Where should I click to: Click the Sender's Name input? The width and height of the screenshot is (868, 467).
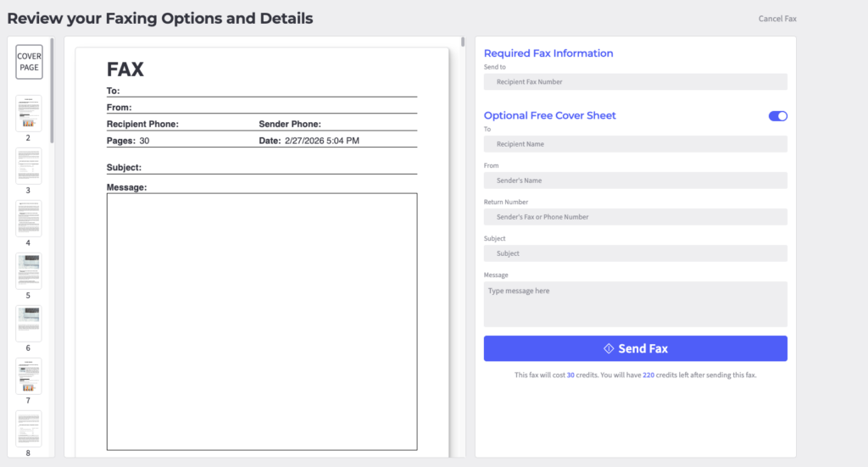(x=636, y=181)
